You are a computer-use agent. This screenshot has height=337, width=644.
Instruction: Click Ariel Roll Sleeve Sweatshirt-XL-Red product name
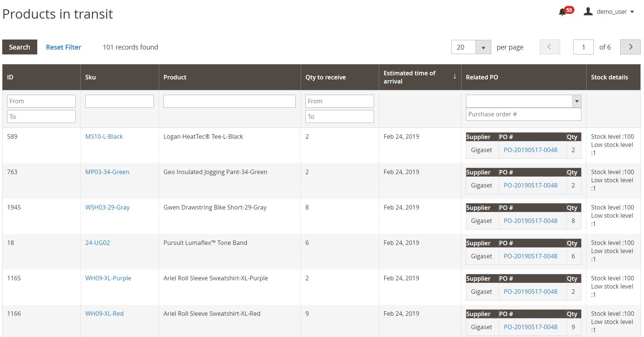[x=212, y=314]
